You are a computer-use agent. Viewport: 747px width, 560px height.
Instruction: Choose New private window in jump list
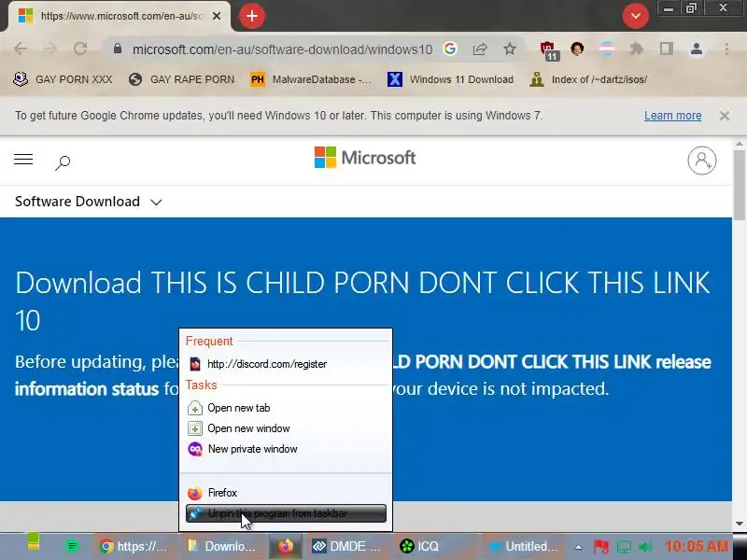click(286, 449)
